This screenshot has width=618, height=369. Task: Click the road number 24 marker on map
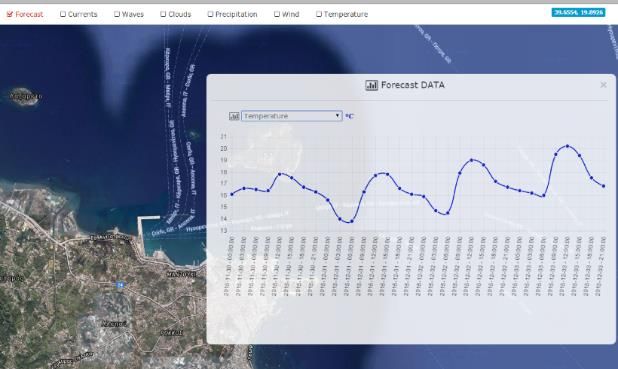(120, 284)
